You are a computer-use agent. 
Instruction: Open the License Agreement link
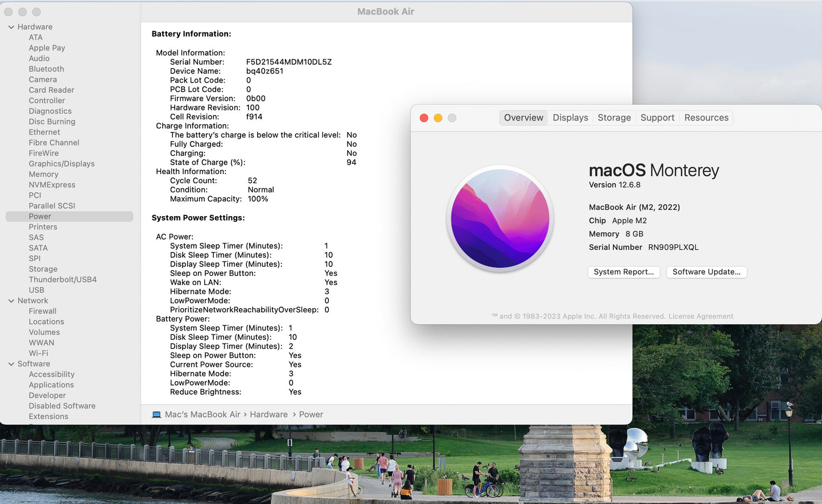point(701,316)
